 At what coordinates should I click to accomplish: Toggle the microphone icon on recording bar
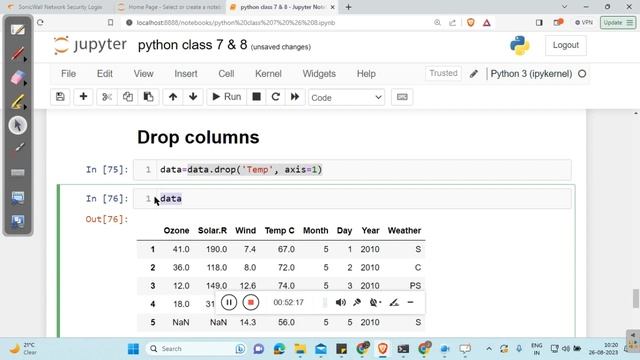[x=357, y=302]
